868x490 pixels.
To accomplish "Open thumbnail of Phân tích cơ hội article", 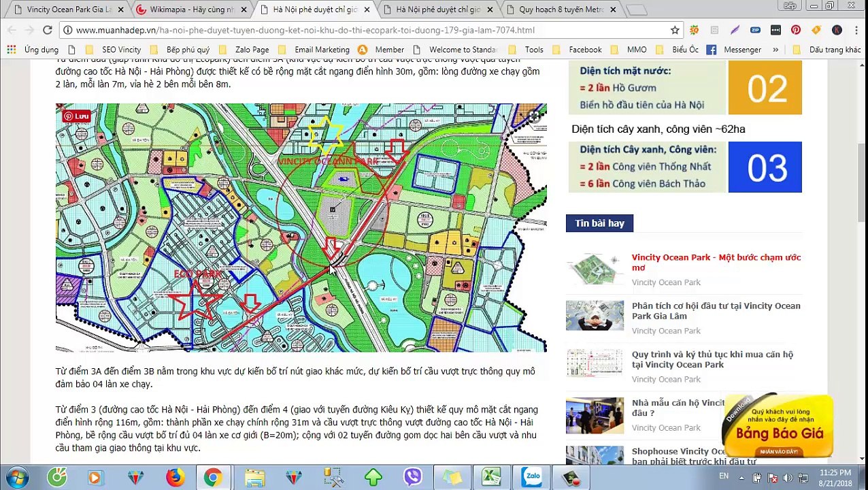I will coord(595,316).
